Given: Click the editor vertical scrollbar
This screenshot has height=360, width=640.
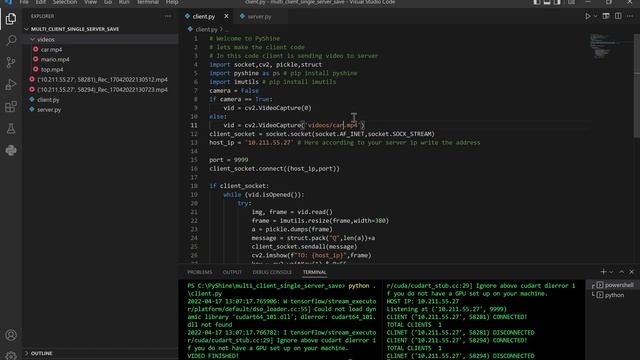Looking at the screenshot, I should [637, 86].
